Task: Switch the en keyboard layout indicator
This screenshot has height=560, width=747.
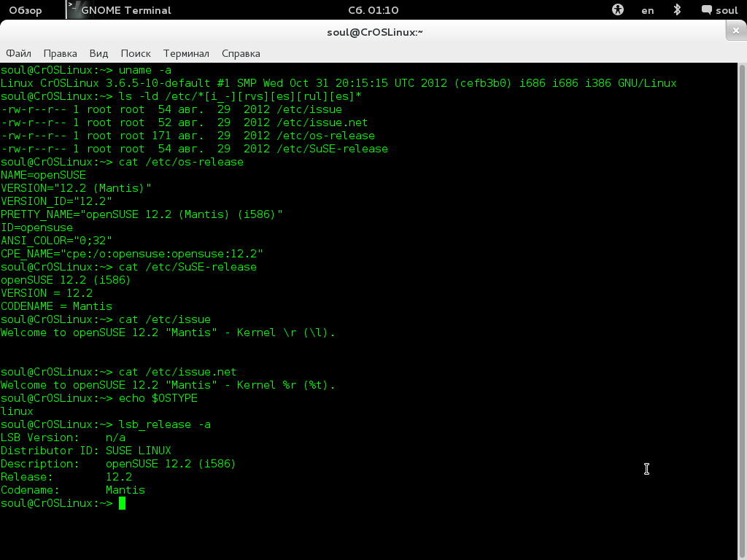Action: coord(648,10)
